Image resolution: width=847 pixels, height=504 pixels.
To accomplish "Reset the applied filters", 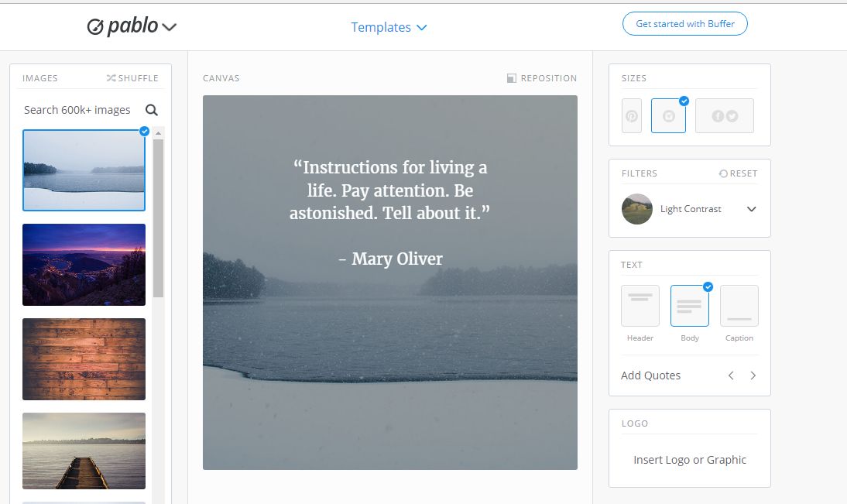I will [738, 173].
